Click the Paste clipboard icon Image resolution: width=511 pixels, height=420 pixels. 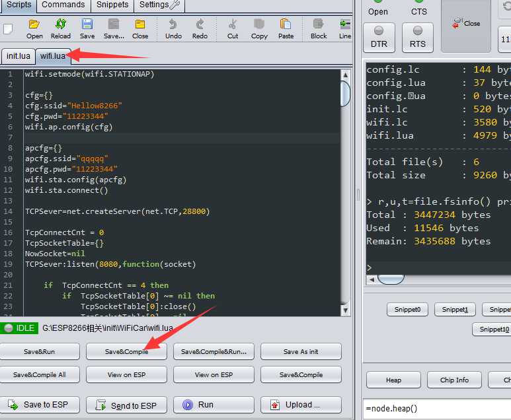pos(286,28)
